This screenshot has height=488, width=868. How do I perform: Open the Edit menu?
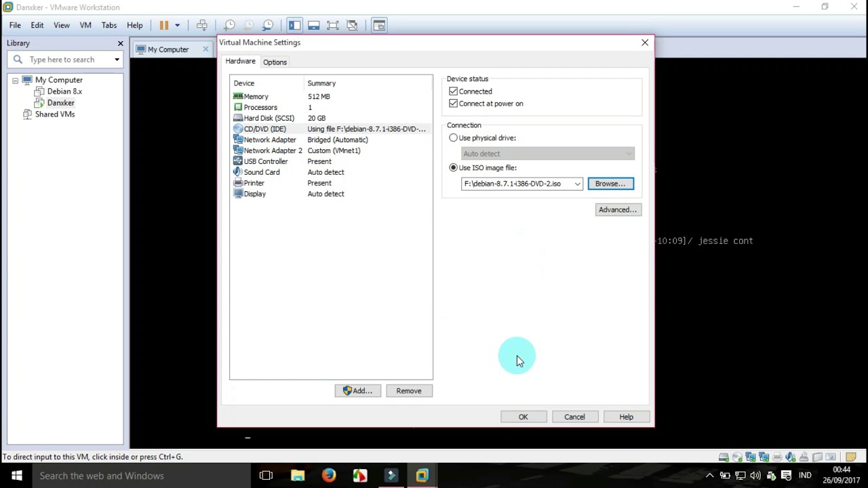click(37, 25)
